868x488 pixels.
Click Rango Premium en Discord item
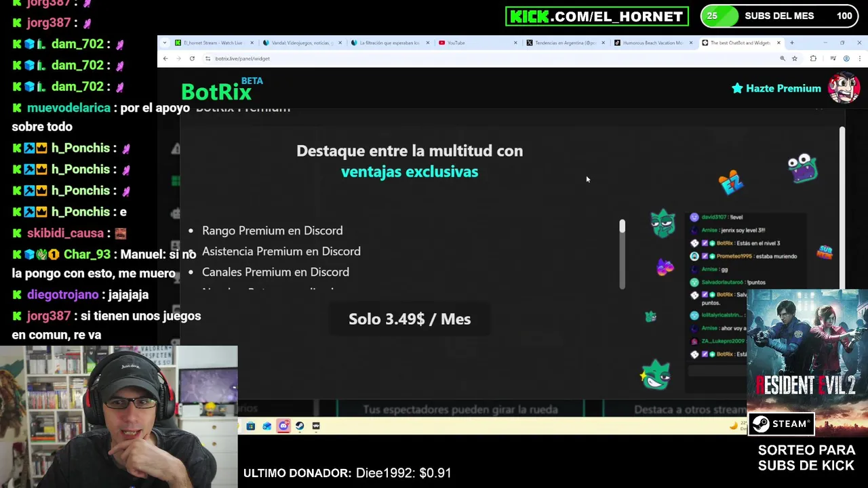coord(272,230)
